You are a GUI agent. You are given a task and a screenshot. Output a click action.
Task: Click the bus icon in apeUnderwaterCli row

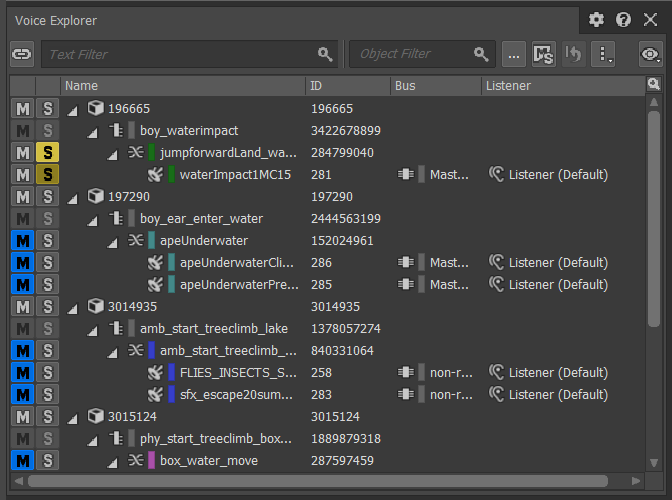[x=406, y=263]
